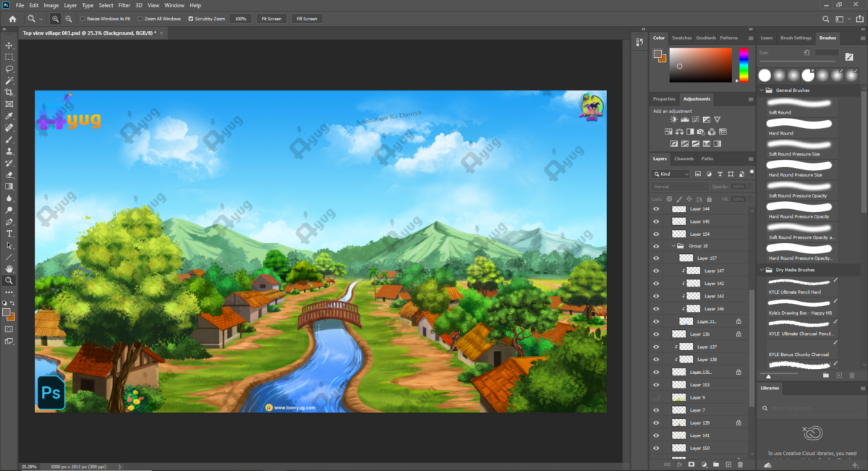This screenshot has width=868, height=471.
Task: Select the Magic Wand tool
Action: [x=9, y=80]
